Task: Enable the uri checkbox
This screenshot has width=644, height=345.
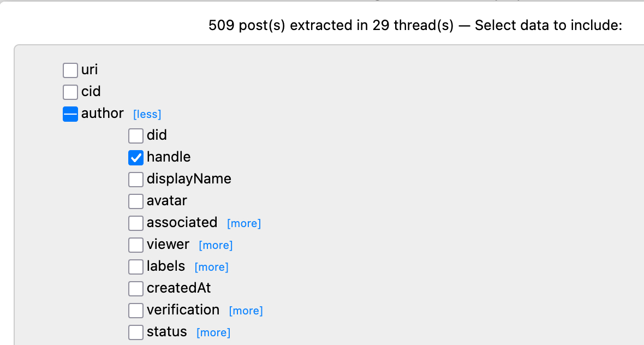Action: [x=70, y=70]
